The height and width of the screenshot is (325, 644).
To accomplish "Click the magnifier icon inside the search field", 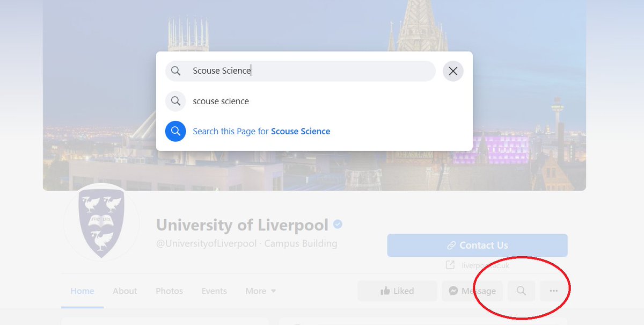I will 175,71.
